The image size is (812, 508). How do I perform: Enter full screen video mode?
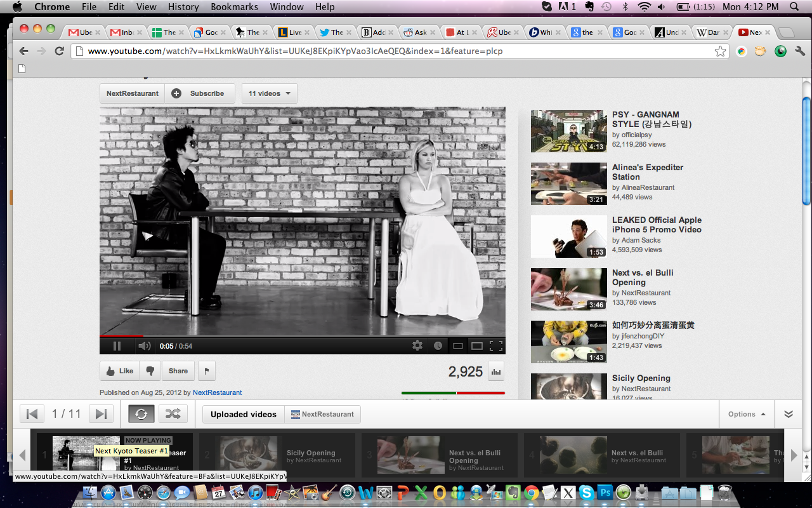(496, 346)
